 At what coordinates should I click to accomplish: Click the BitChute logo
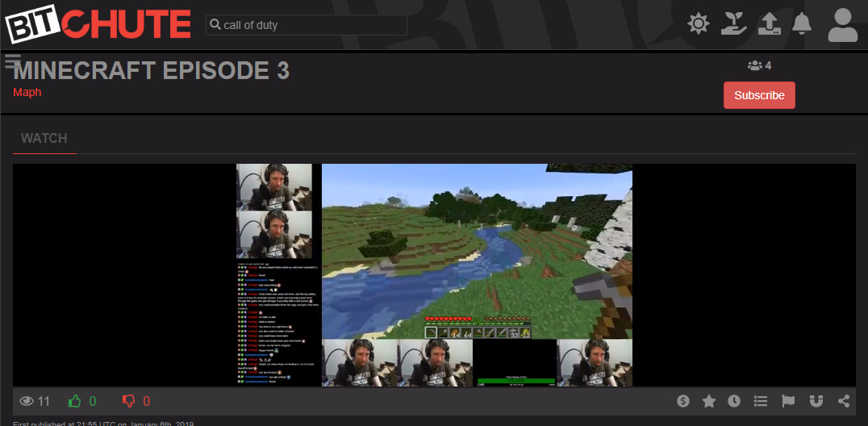(98, 24)
